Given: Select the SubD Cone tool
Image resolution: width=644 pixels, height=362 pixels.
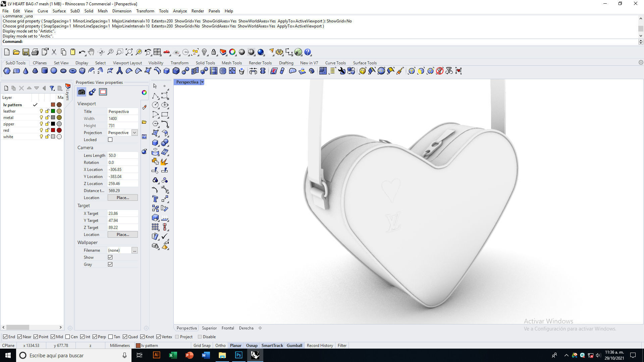Looking at the screenshot, I should (x=25, y=71).
